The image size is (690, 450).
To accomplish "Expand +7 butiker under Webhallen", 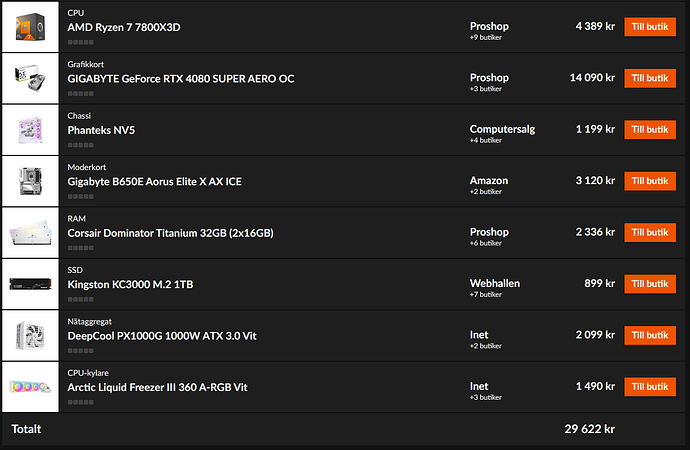I will 485,295.
